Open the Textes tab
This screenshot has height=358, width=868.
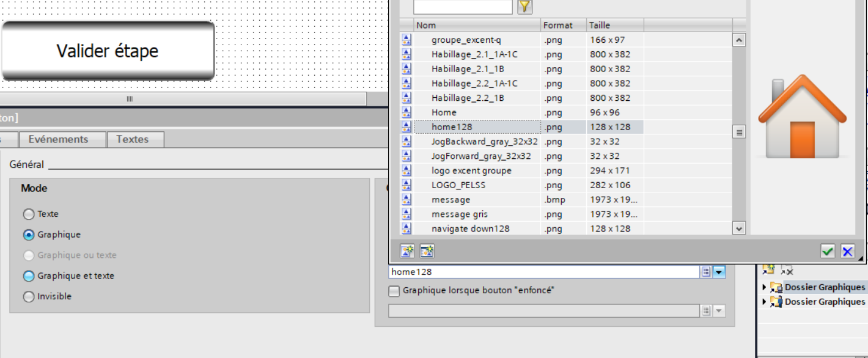133,139
